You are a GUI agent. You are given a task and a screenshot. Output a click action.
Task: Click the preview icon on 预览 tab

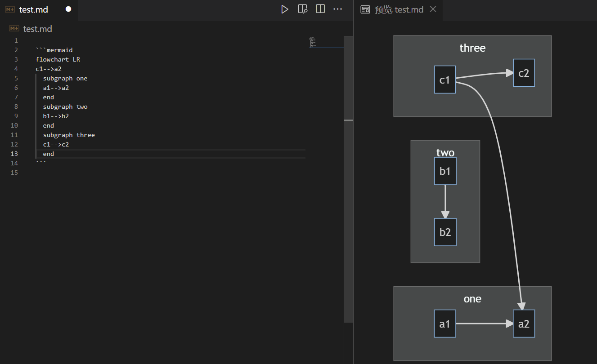click(x=365, y=9)
